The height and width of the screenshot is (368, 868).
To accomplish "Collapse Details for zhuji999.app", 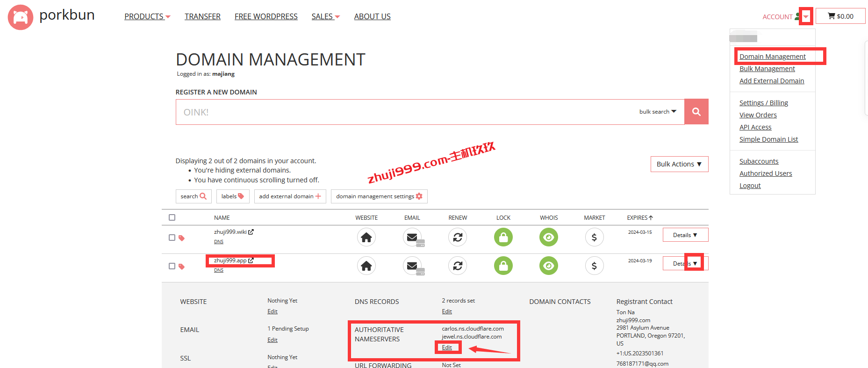I will [685, 264].
